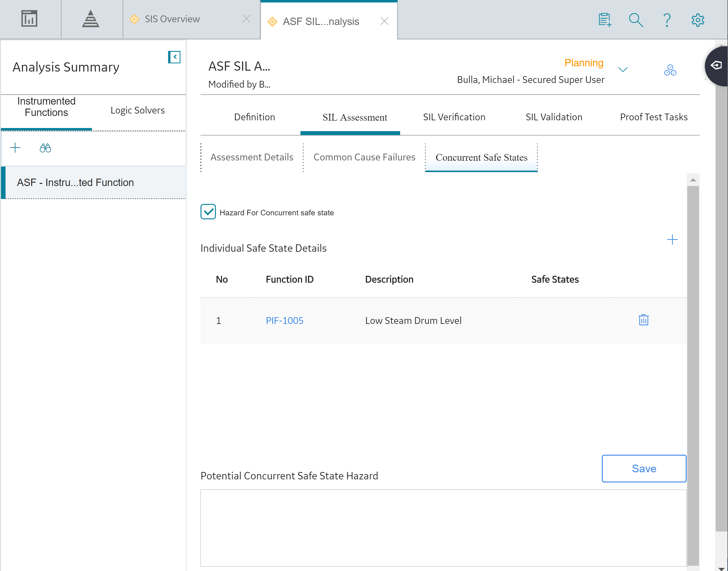Collapse the Analysis Summary panel

click(174, 57)
